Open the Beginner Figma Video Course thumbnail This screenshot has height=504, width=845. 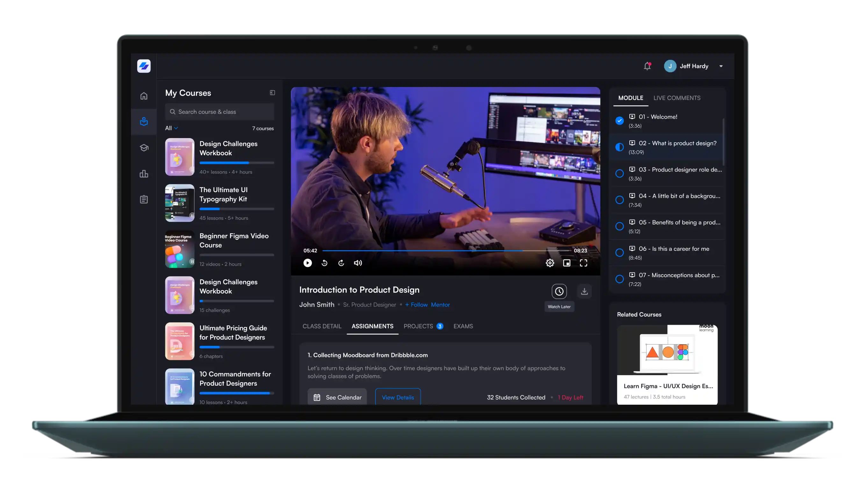point(179,249)
